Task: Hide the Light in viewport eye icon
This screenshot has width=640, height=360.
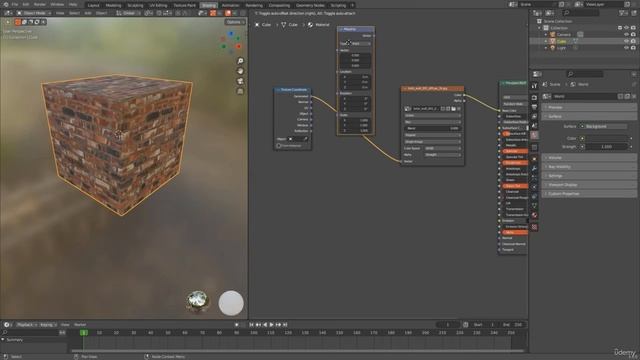Action: pyautogui.click(x=626, y=48)
